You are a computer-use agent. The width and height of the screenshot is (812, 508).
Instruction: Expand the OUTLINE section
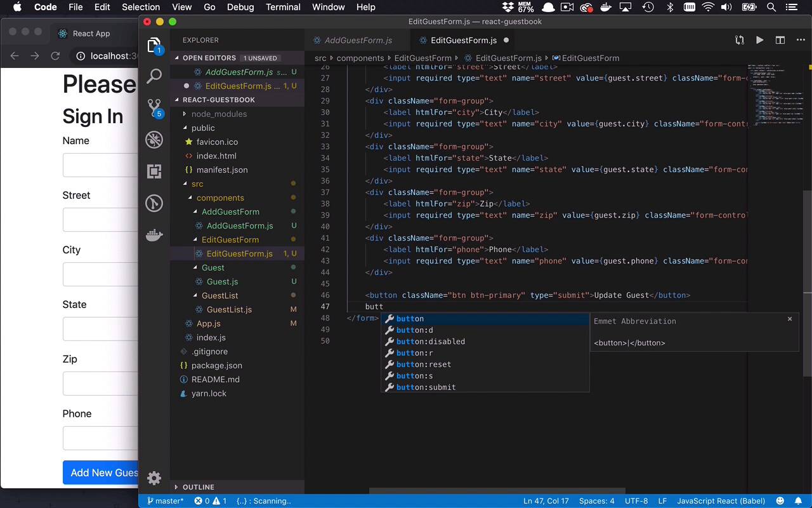198,487
